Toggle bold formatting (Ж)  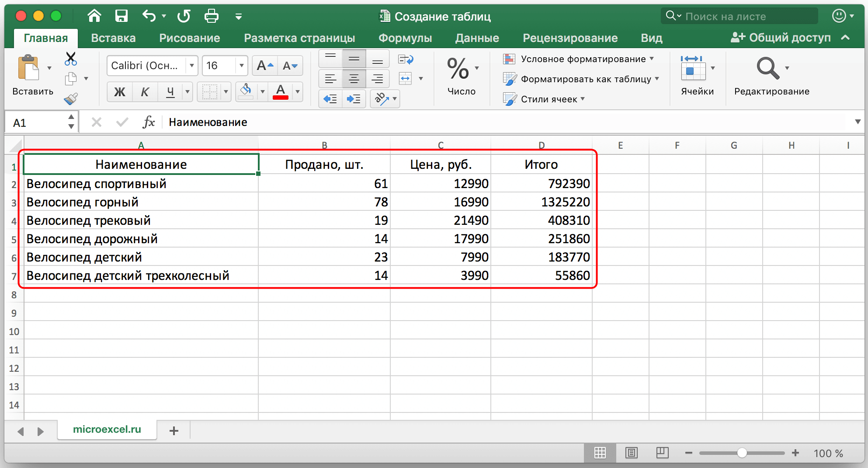point(119,92)
